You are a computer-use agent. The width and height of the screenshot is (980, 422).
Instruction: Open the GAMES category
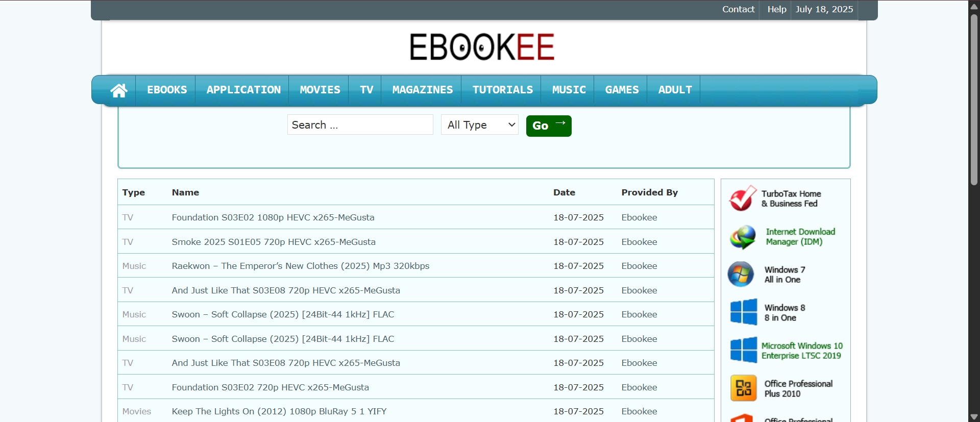(x=622, y=90)
